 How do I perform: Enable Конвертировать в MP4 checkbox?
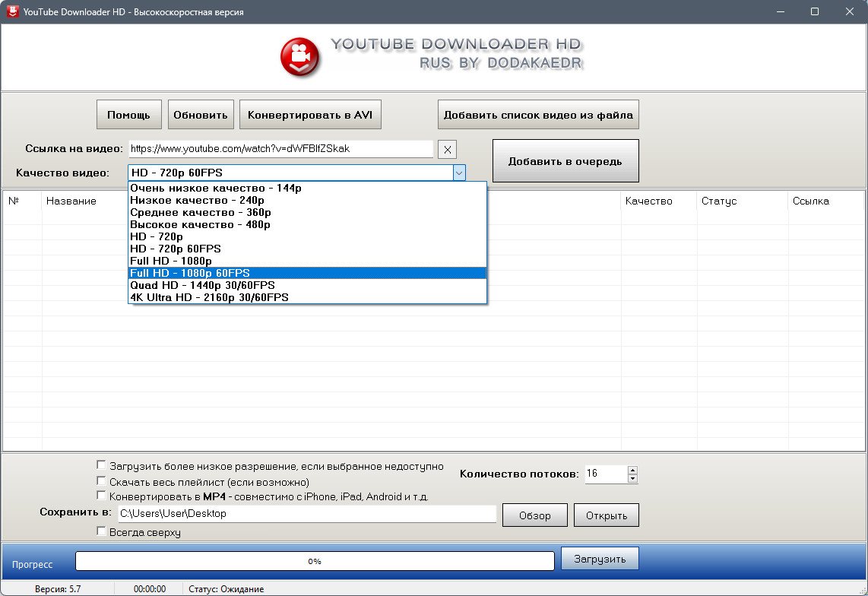click(x=101, y=496)
